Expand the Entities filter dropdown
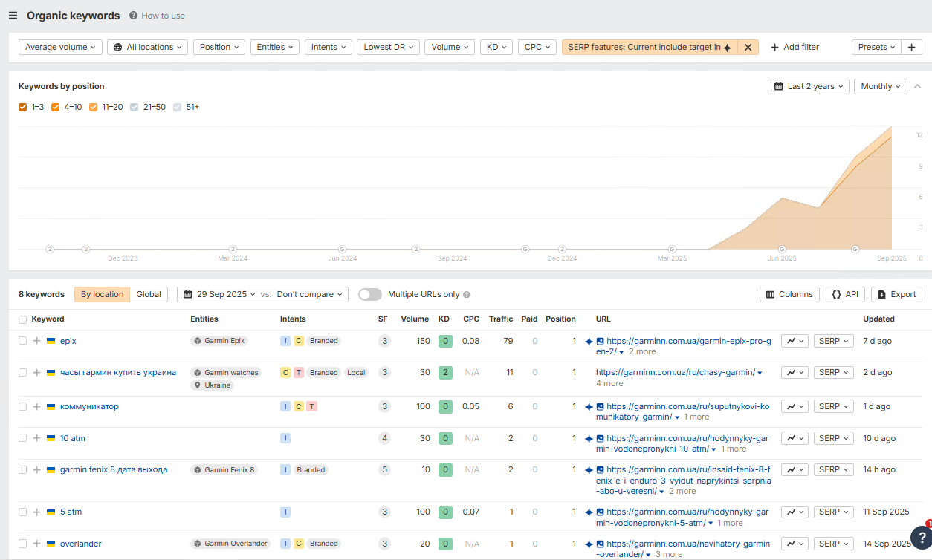The image size is (932, 560). [275, 47]
